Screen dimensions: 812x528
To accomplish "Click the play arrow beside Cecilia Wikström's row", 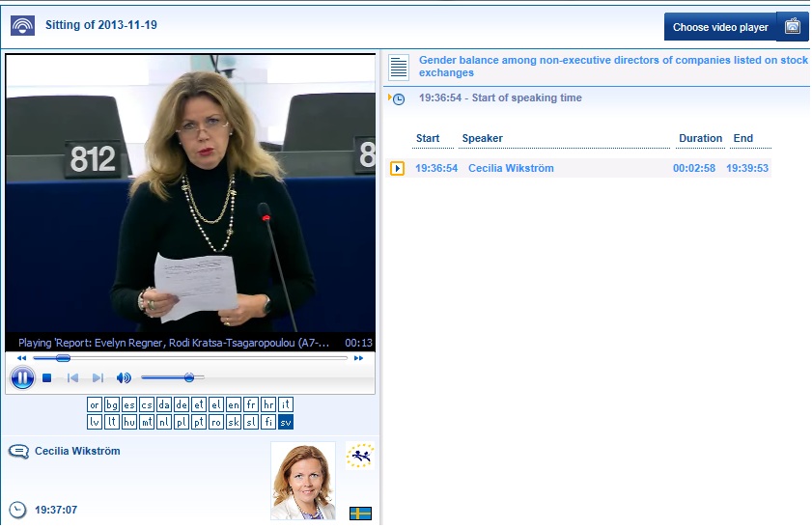I will point(397,169).
